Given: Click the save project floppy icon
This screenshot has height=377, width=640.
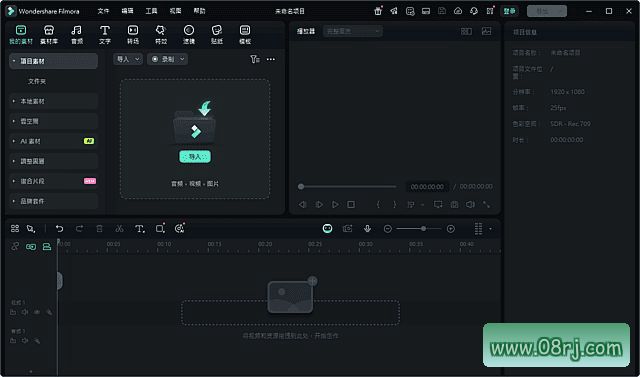Looking at the screenshot, I should click(x=442, y=11).
